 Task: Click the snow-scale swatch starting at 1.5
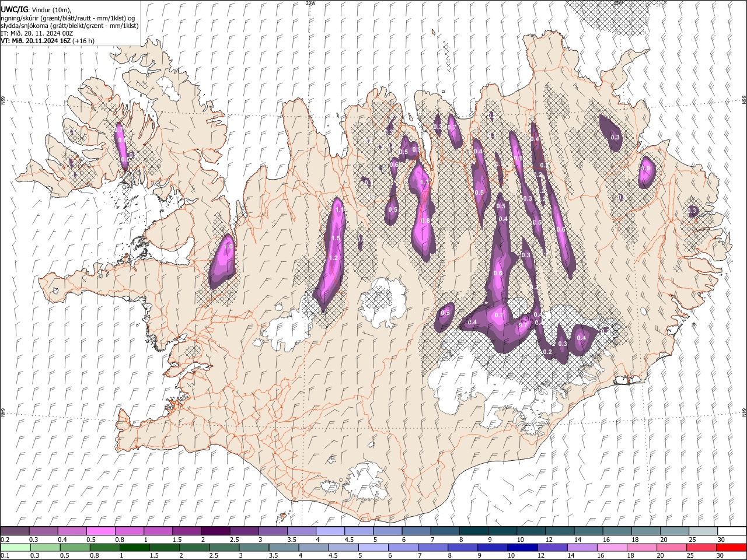186,531
